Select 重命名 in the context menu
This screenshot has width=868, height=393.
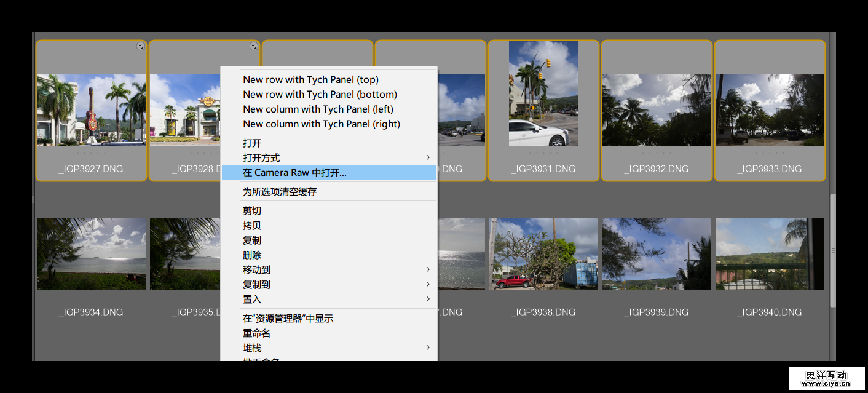coord(256,333)
